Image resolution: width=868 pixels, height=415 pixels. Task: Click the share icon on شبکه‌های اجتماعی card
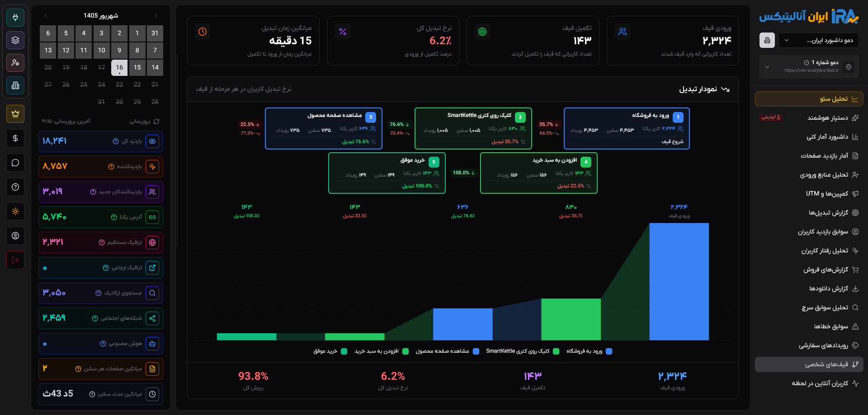tap(153, 318)
